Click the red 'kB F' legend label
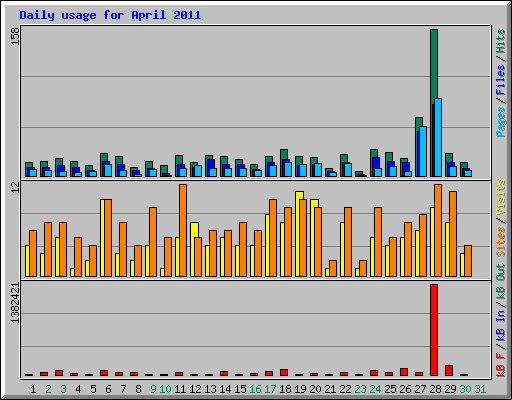512x400 pixels. pyautogui.click(x=501, y=364)
